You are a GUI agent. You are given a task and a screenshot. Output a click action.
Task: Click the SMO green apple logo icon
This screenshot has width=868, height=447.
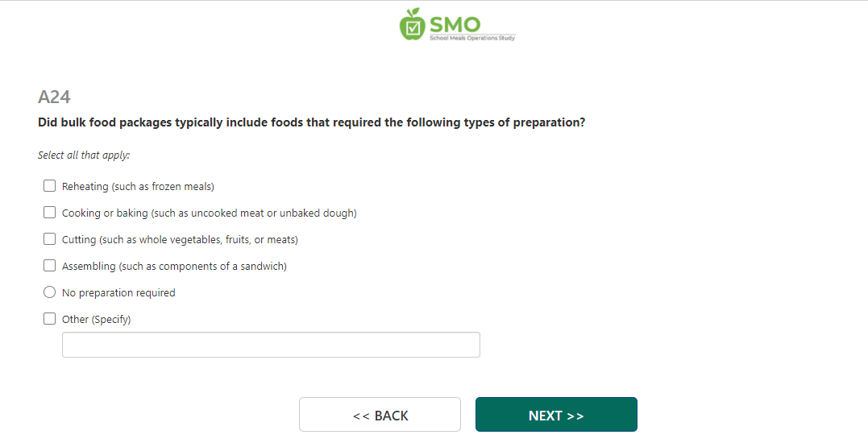pyautogui.click(x=412, y=25)
